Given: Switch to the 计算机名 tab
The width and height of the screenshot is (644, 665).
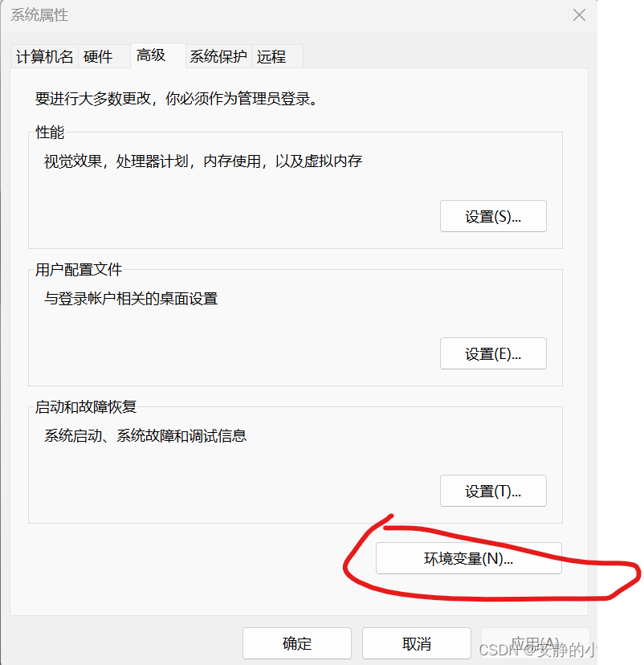Looking at the screenshot, I should point(44,55).
